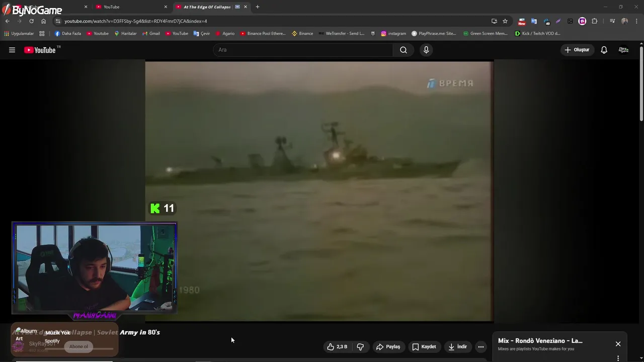
Task: Install app icon in address bar
Action: [494, 21]
